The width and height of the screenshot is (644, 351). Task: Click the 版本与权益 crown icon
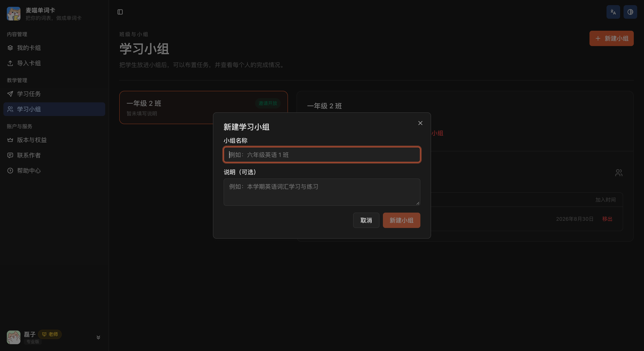click(x=10, y=140)
